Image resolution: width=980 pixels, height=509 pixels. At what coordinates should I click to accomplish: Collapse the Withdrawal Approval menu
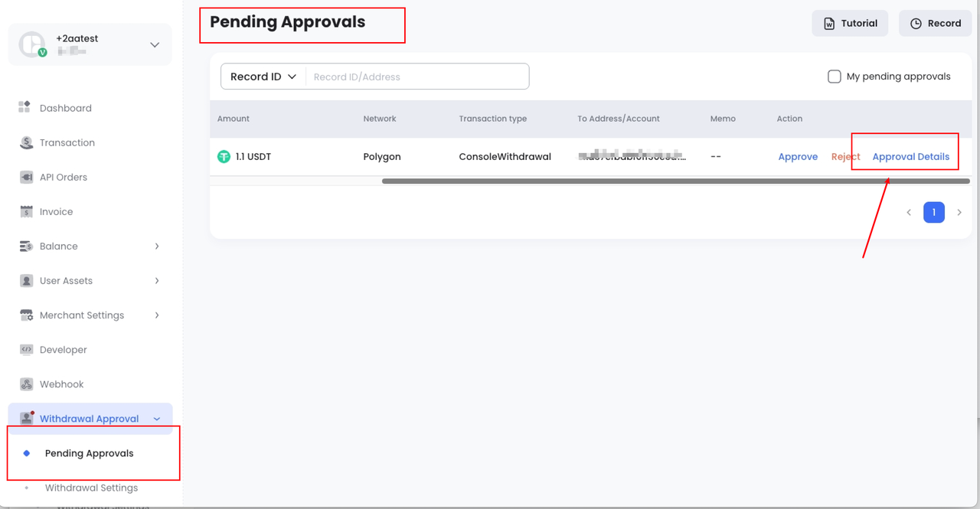pyautogui.click(x=157, y=419)
